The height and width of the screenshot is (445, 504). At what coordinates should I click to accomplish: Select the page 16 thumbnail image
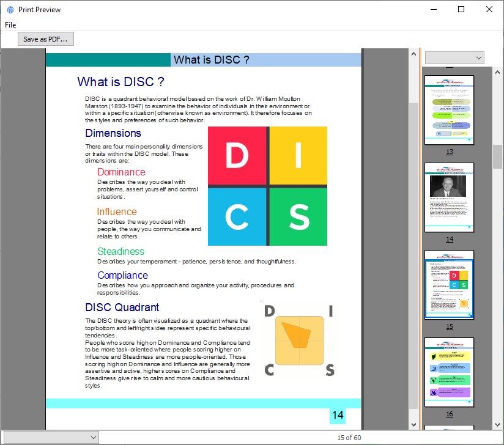(x=449, y=372)
